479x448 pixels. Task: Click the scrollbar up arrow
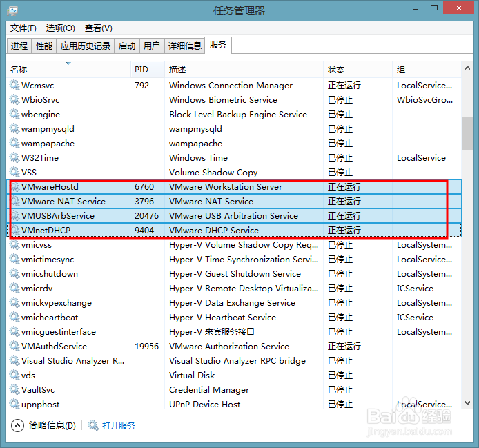click(x=467, y=68)
